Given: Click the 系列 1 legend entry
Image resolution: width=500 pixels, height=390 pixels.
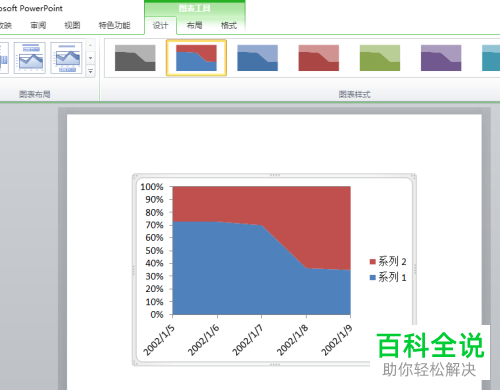Looking at the screenshot, I should click(388, 277).
